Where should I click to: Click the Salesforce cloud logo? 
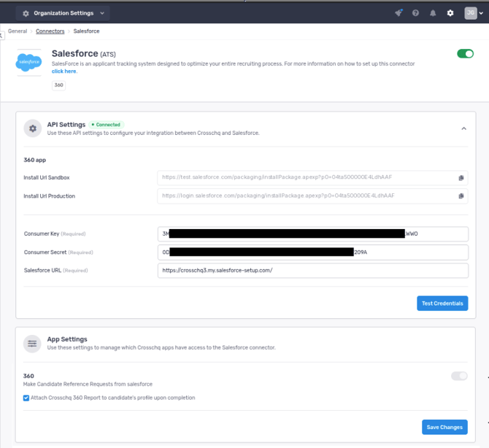tap(28, 62)
